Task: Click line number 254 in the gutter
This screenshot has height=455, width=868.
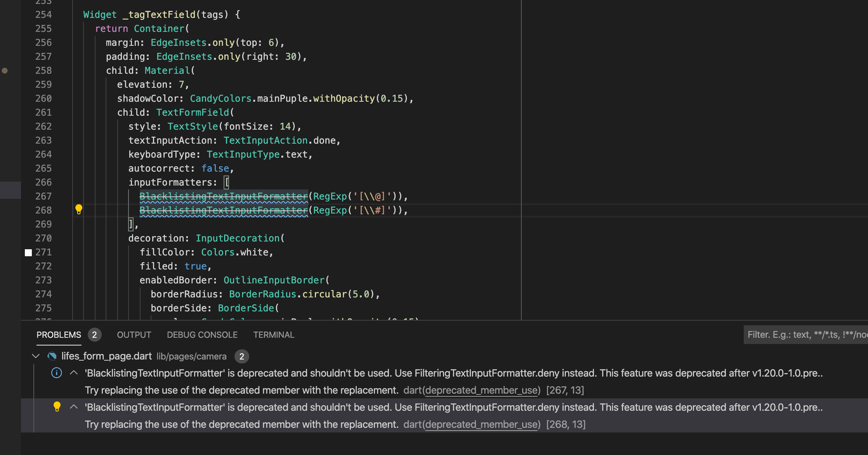Action: click(43, 14)
